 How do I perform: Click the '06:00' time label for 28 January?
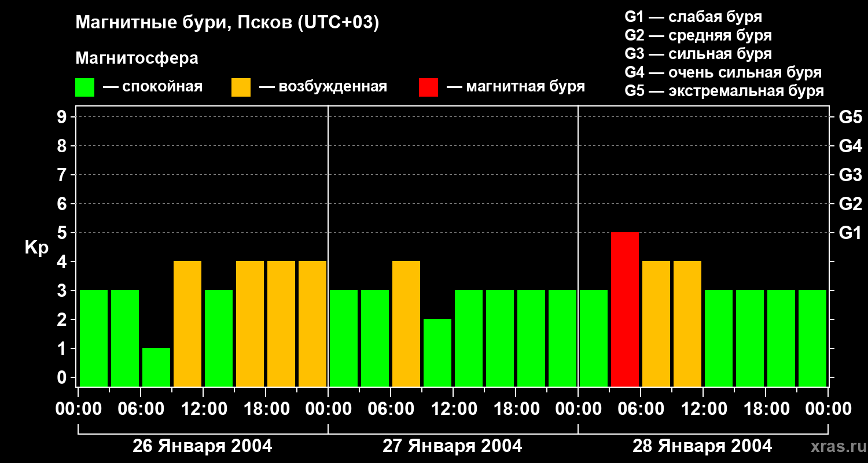click(x=641, y=409)
